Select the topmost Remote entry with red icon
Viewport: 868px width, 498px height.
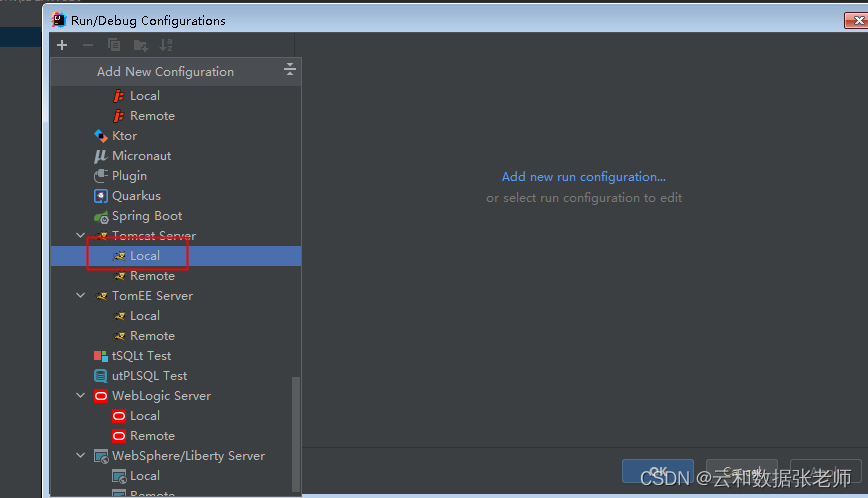[x=176, y=116]
